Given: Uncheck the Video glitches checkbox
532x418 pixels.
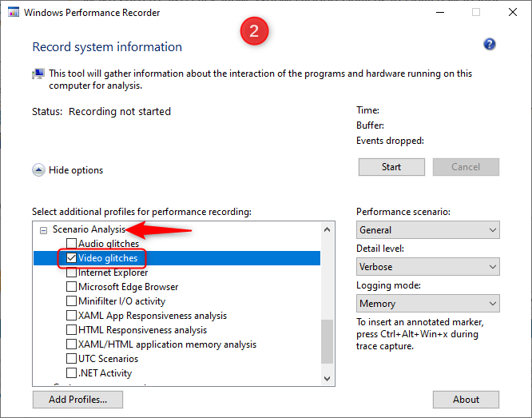Looking at the screenshot, I should [x=72, y=258].
